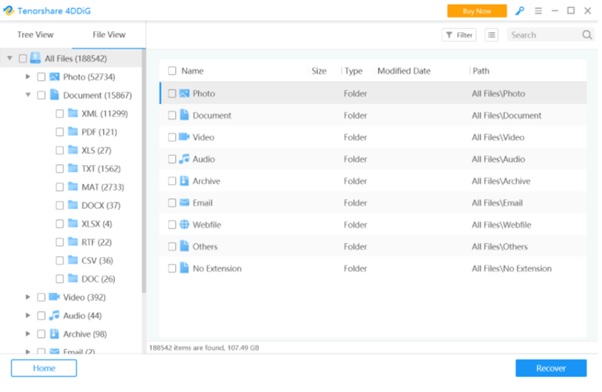Click the magnifier search icon
Image resolution: width=602 pixels, height=392 pixels.
tap(587, 35)
